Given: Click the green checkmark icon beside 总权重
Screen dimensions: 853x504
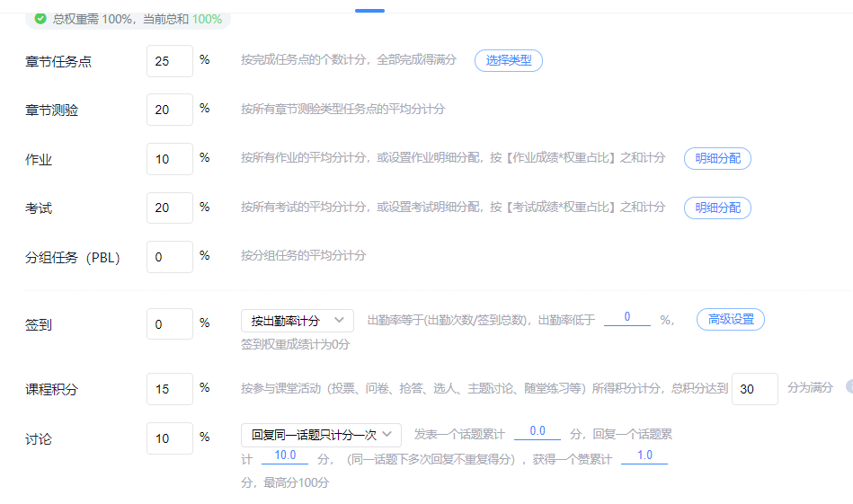Looking at the screenshot, I should tap(40, 19).
